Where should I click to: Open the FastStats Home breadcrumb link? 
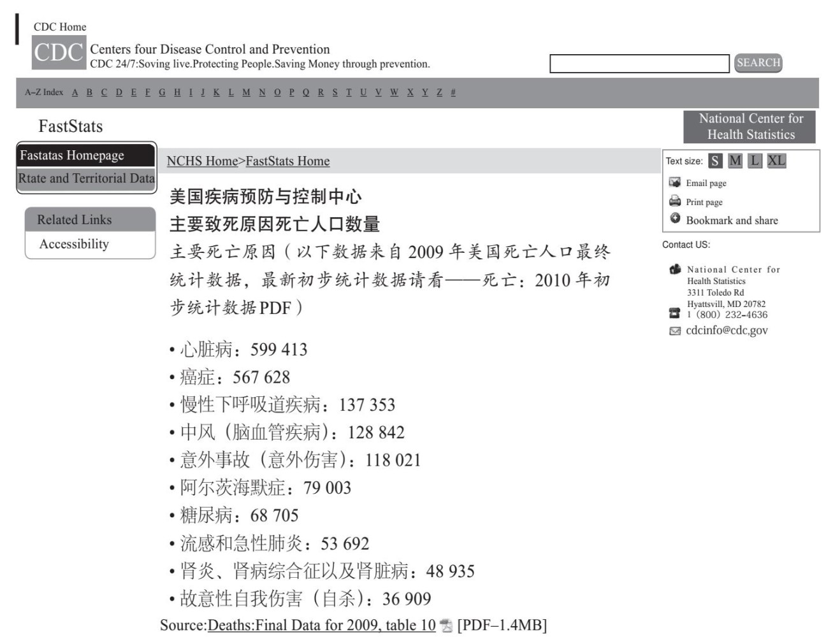[x=287, y=161]
